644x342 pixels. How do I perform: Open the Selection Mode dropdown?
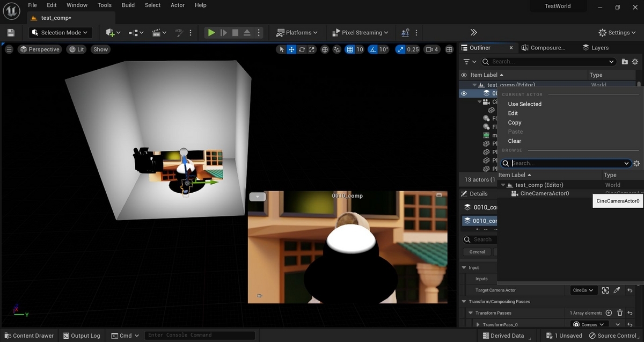61,33
